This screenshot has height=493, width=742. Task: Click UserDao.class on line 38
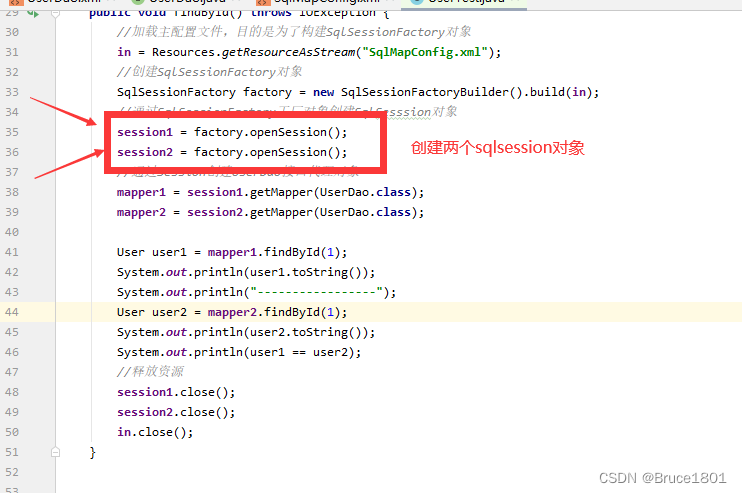tap(365, 192)
